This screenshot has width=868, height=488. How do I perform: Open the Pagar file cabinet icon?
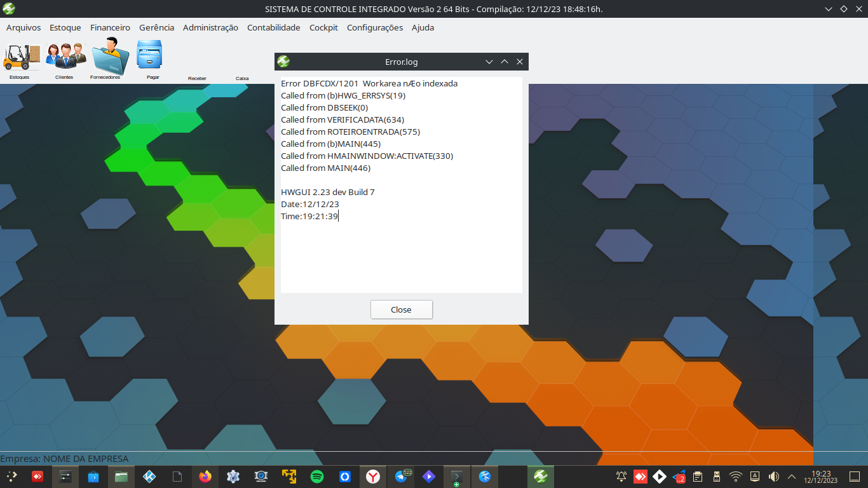(150, 55)
